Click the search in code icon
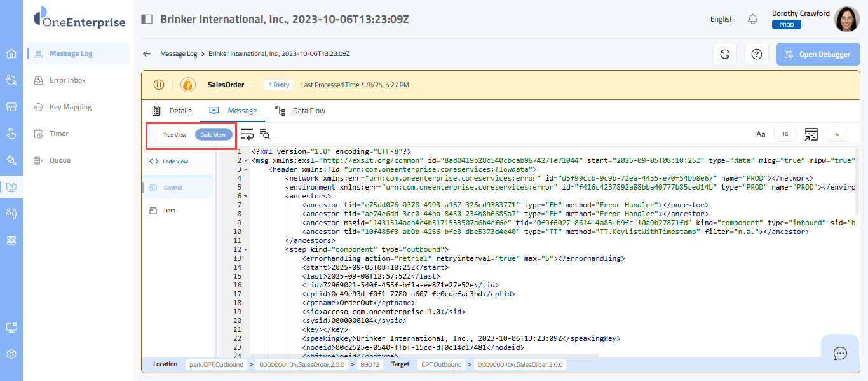 [265, 134]
